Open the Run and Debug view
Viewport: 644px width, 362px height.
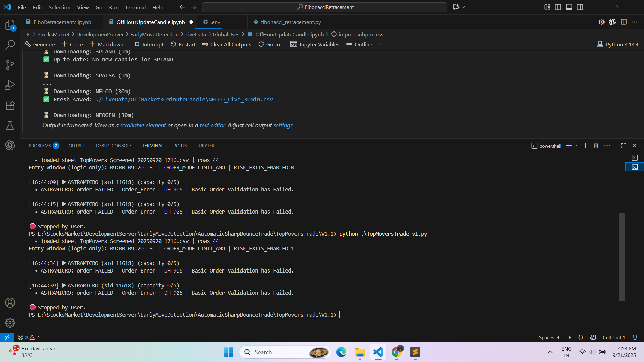coord(10,85)
